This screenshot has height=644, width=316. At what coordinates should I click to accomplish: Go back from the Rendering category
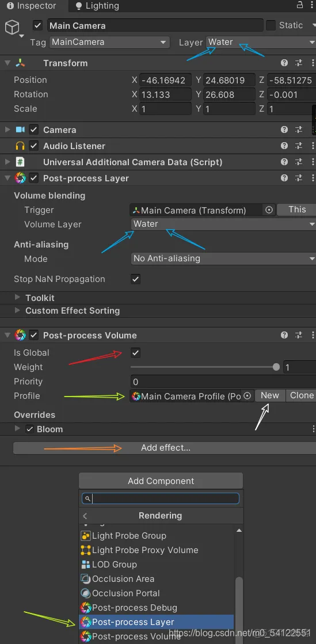coord(85,516)
